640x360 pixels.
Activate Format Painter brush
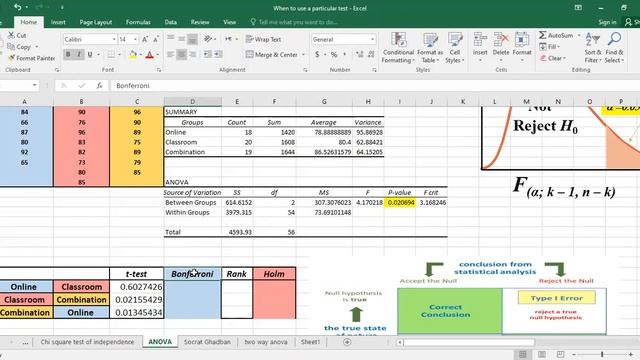[31, 58]
